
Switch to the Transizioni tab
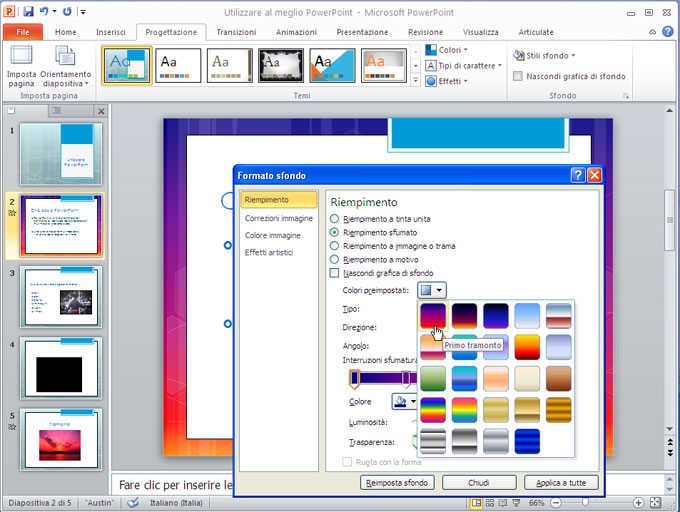pos(236,32)
